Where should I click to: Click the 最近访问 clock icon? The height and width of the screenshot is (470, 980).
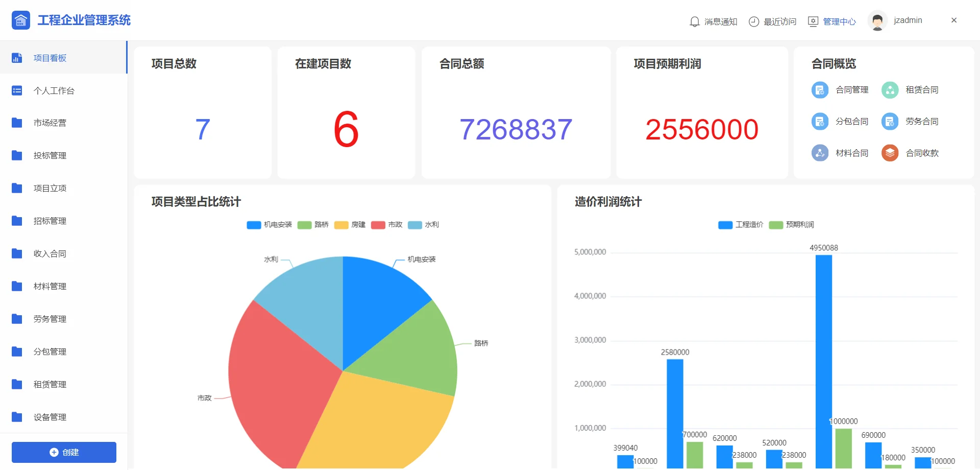pyautogui.click(x=754, y=21)
